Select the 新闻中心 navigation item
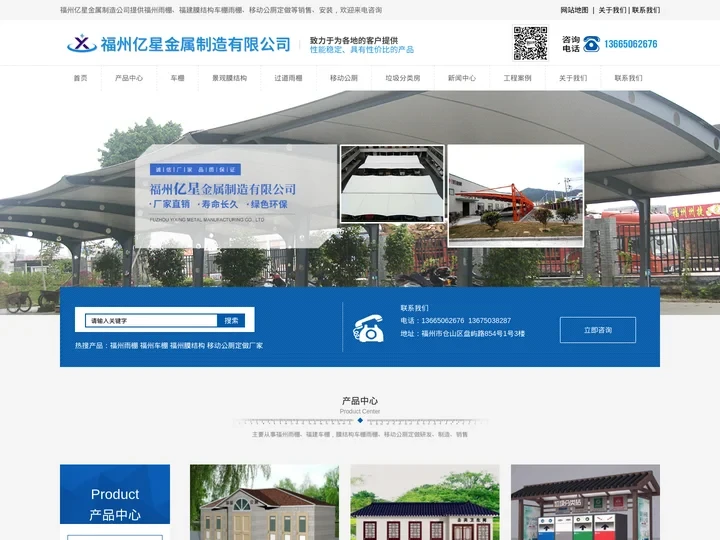The width and height of the screenshot is (720, 540). click(462, 78)
